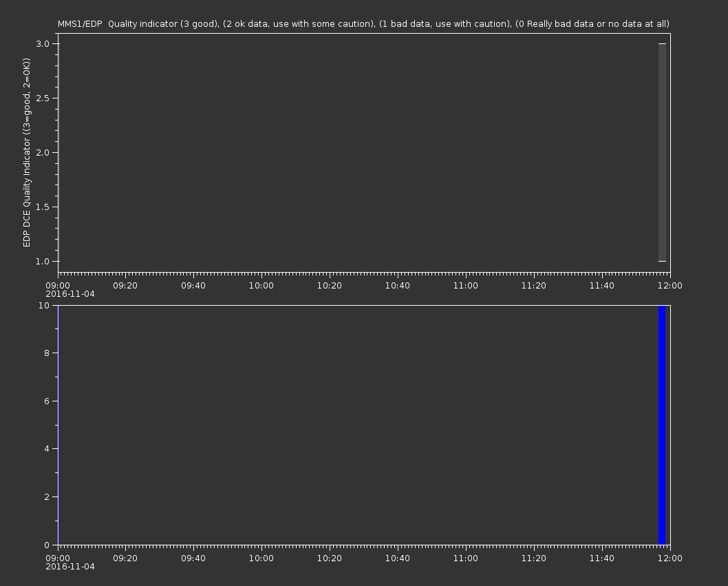Click the 2.0 y-axis tick label

[x=42, y=152]
